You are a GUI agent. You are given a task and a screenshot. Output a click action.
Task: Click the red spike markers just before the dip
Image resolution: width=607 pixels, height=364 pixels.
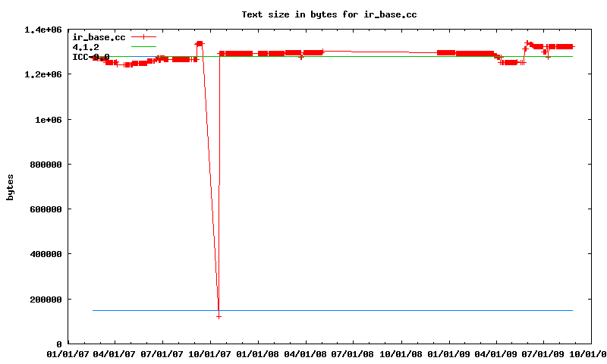[x=200, y=43]
